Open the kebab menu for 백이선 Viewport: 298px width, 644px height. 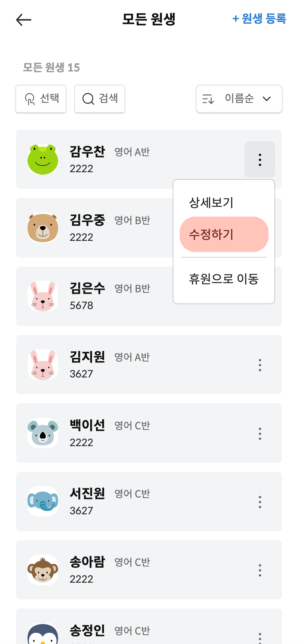[x=260, y=433]
